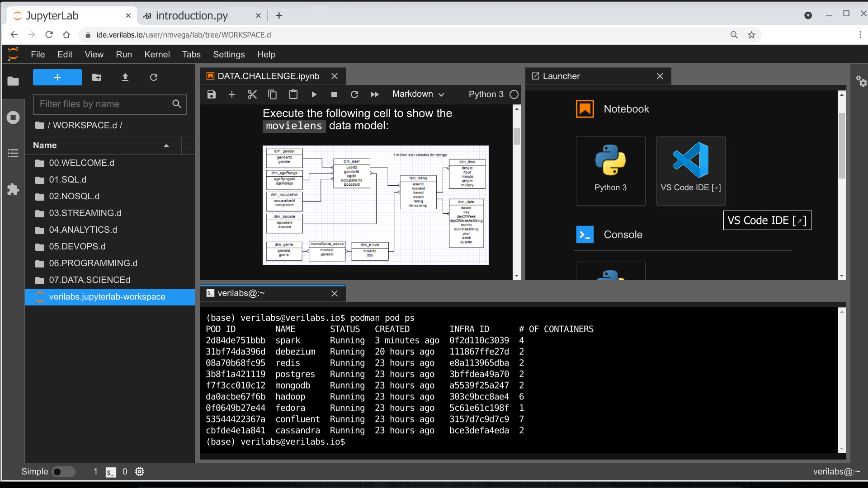Open the Kernel menu
Viewport: 868px width, 488px height.
pyautogui.click(x=157, y=54)
